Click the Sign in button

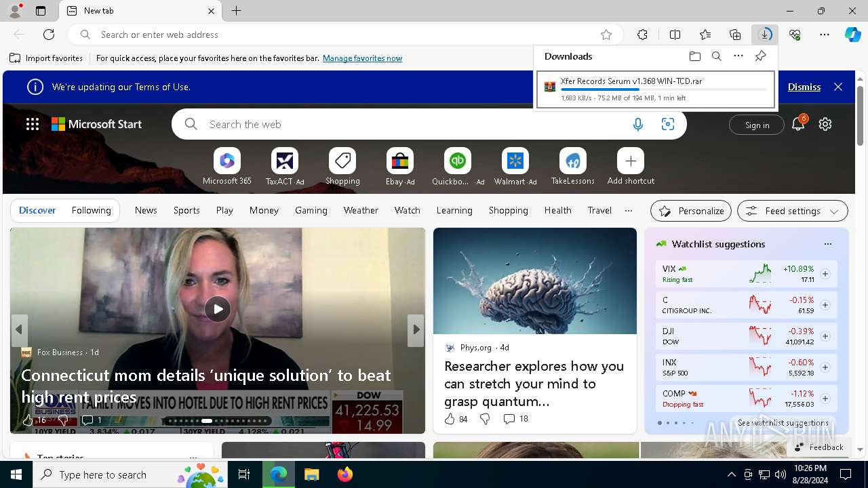pos(757,125)
